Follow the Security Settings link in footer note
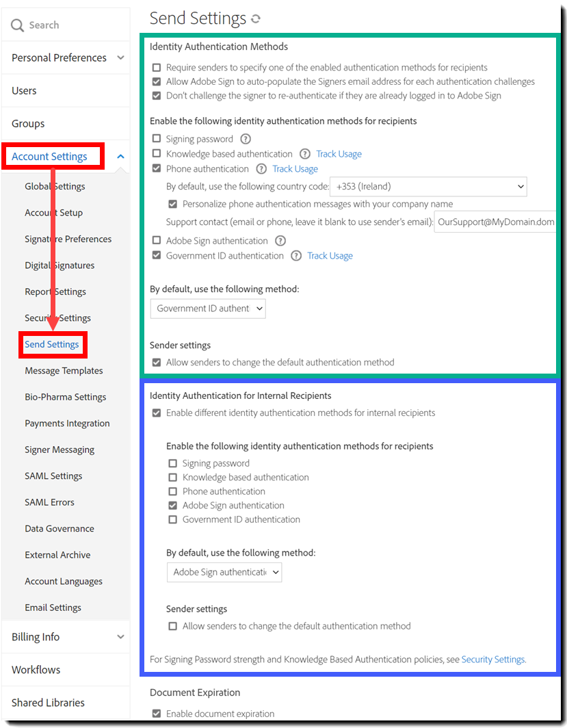The width and height of the screenshot is (567, 728). pyautogui.click(x=493, y=660)
